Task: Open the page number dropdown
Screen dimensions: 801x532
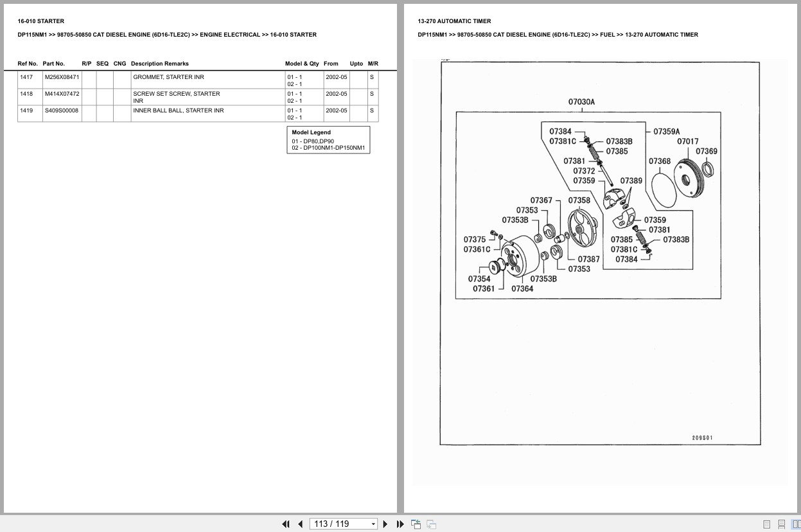Action: coord(373,524)
